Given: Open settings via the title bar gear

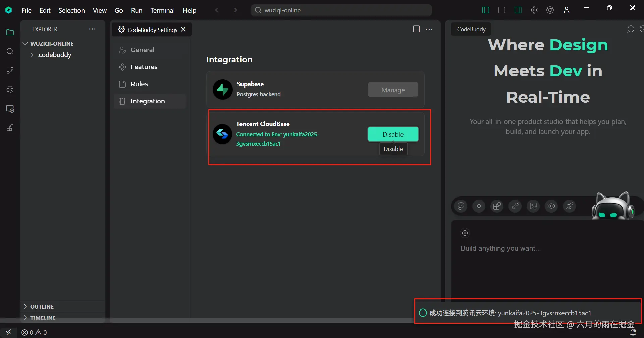Looking at the screenshot, I should [x=534, y=10].
